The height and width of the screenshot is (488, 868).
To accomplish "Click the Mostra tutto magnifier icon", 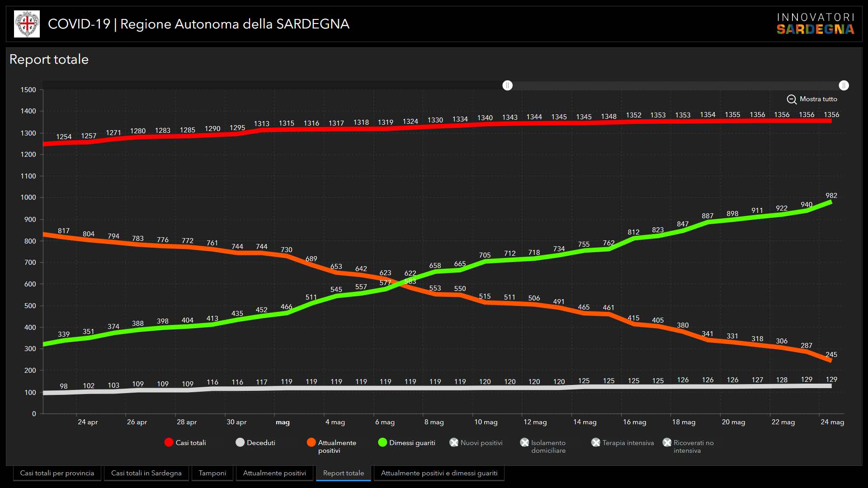I will pyautogui.click(x=791, y=99).
